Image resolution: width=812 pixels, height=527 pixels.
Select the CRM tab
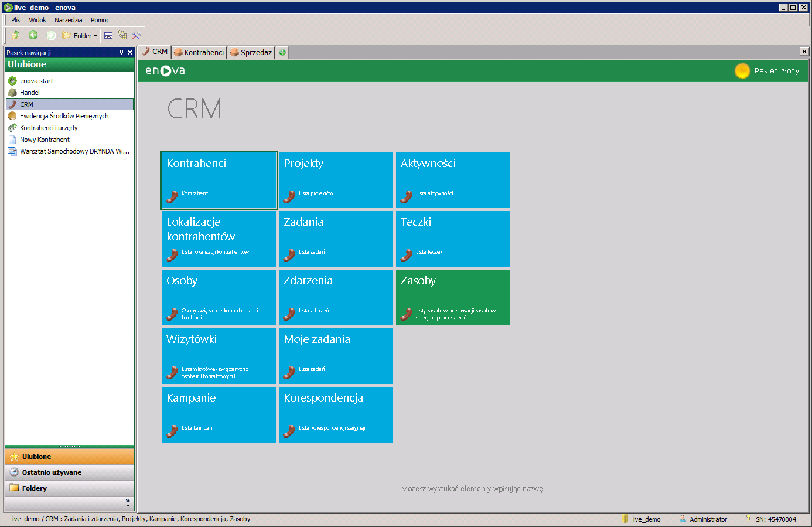(x=155, y=52)
